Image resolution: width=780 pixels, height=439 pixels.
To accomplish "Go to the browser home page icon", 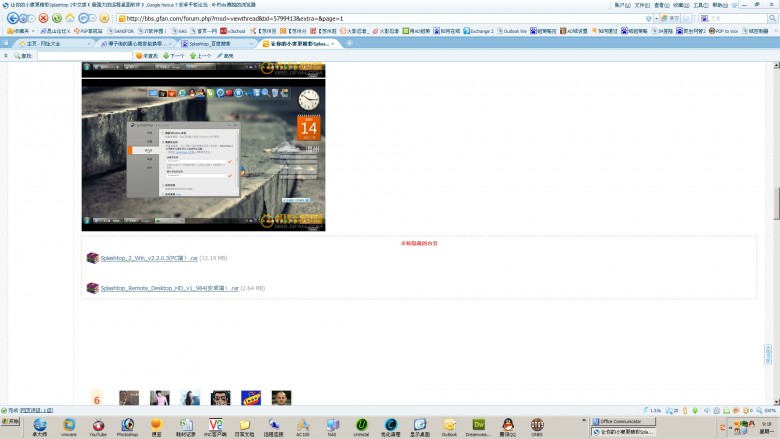I will click(71, 18).
